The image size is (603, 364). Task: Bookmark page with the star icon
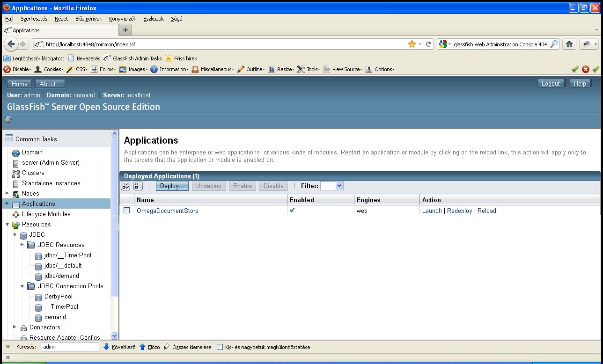tap(412, 44)
